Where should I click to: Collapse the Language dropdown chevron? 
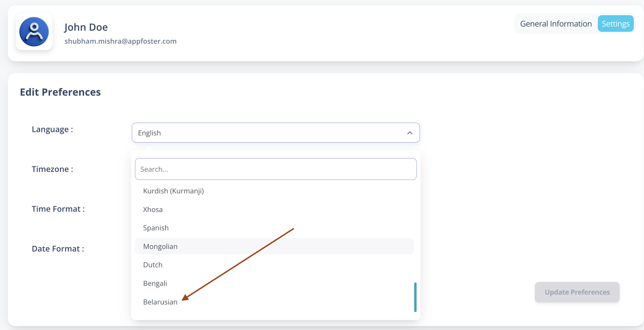pyautogui.click(x=410, y=133)
